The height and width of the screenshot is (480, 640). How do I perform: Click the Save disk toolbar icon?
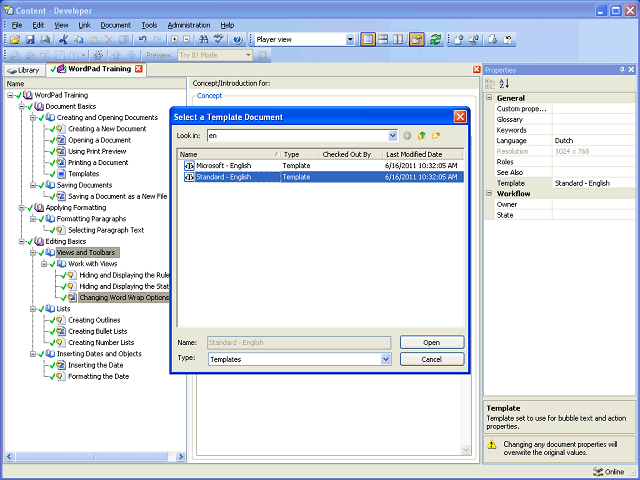[30, 40]
